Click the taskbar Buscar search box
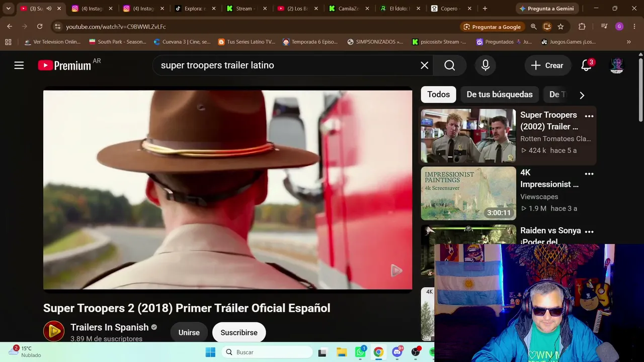 click(x=266, y=352)
